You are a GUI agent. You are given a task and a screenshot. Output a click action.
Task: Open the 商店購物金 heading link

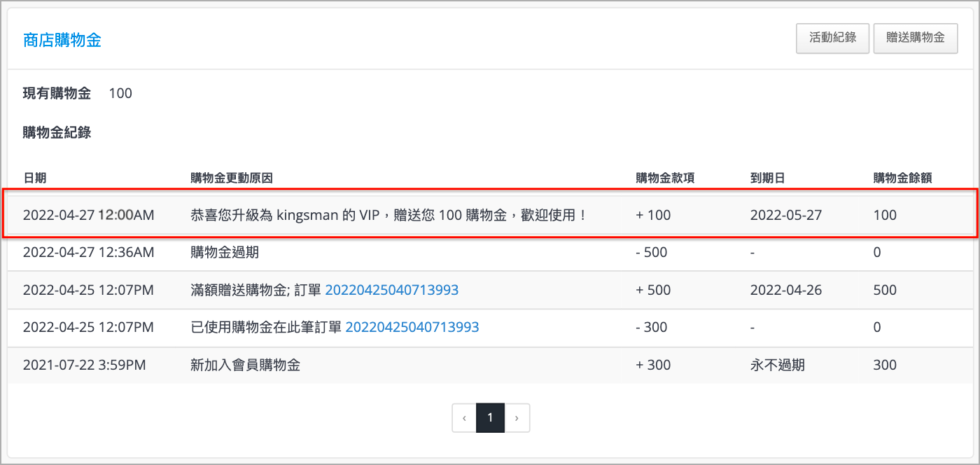62,40
